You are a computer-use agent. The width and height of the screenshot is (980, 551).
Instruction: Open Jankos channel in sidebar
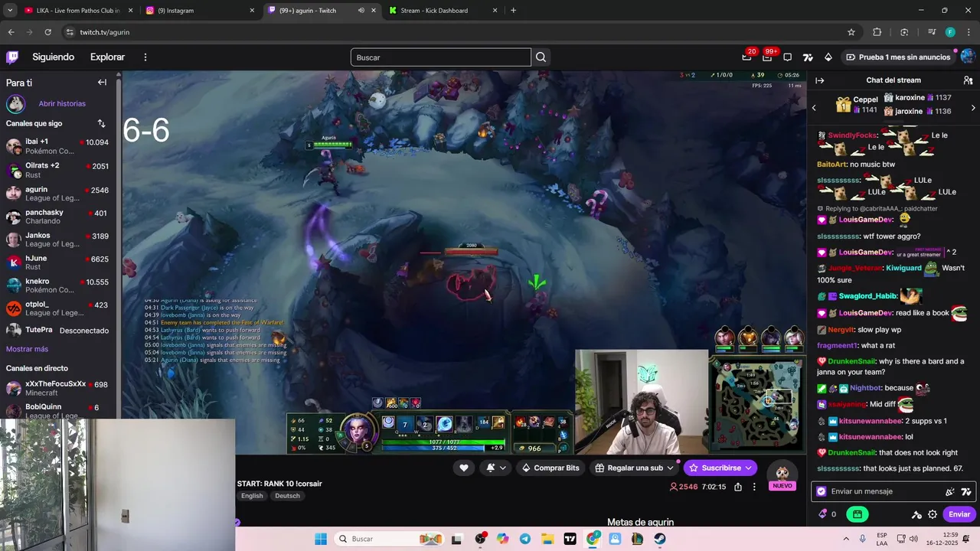pyautogui.click(x=58, y=240)
